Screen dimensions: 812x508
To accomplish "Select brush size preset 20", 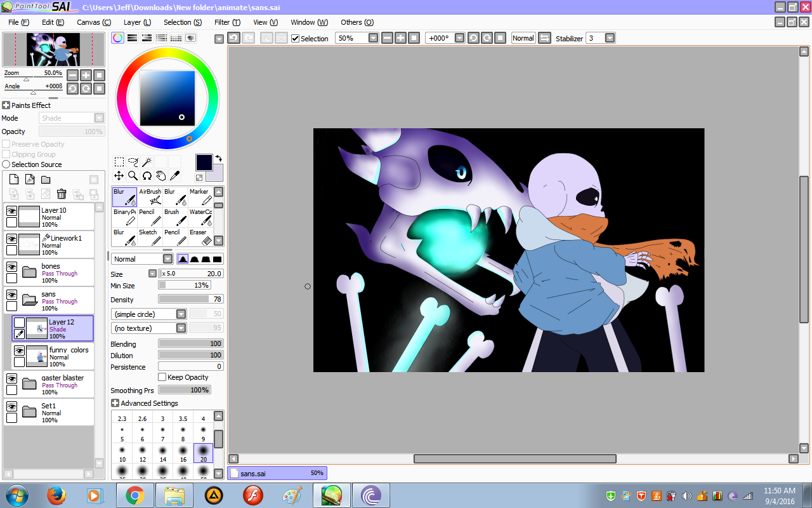I will pos(203,453).
